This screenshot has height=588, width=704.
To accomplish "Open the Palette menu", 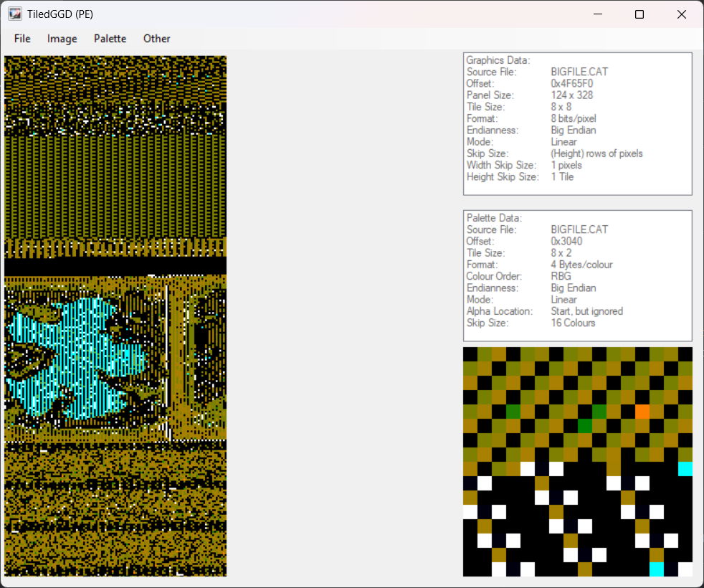I will click(110, 39).
